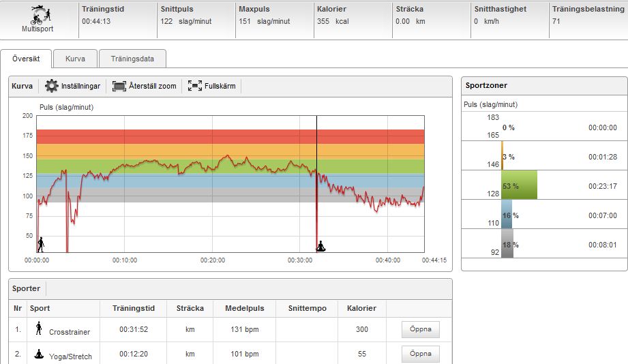Click the Sporter panel header tab
This screenshot has width=628, height=364.
coord(27,288)
